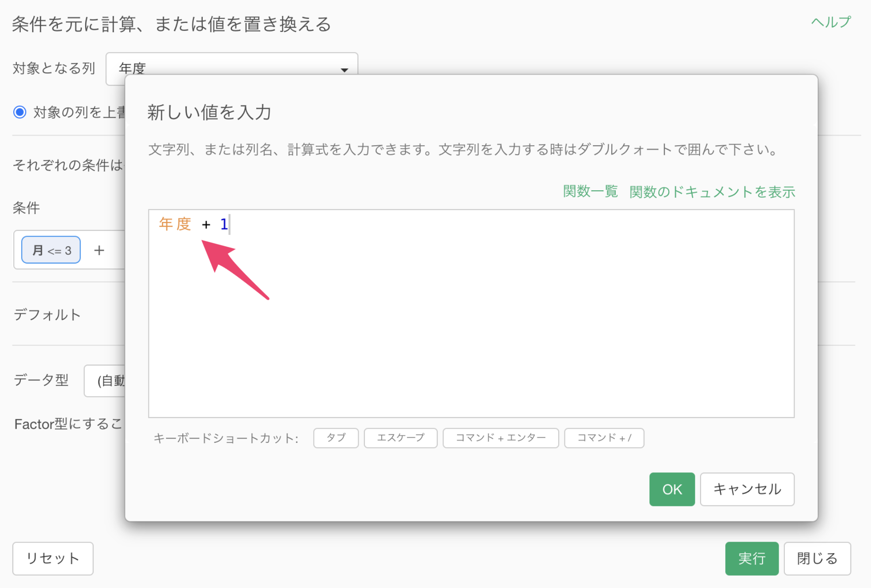
Task: Select the 対象の列を上書き radio button
Action: click(x=20, y=112)
